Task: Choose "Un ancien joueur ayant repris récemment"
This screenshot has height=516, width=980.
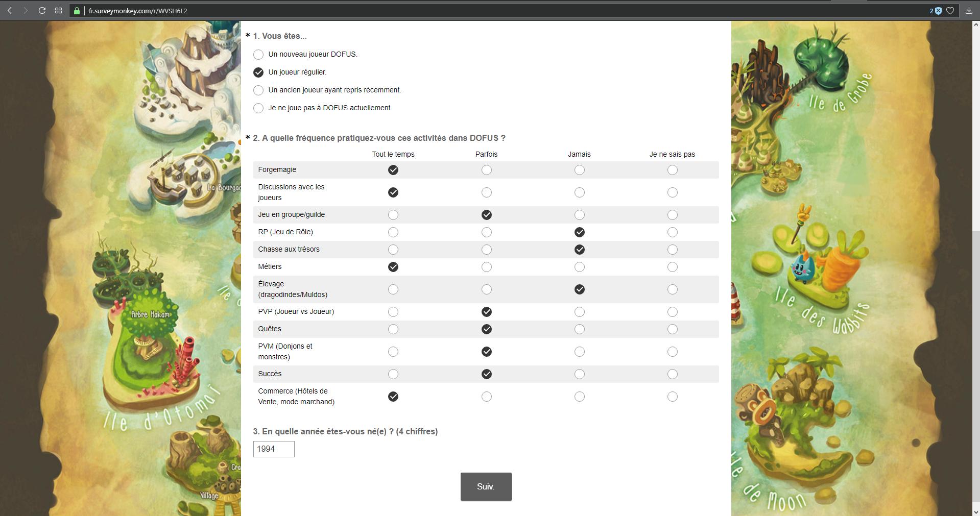Action: (x=258, y=90)
